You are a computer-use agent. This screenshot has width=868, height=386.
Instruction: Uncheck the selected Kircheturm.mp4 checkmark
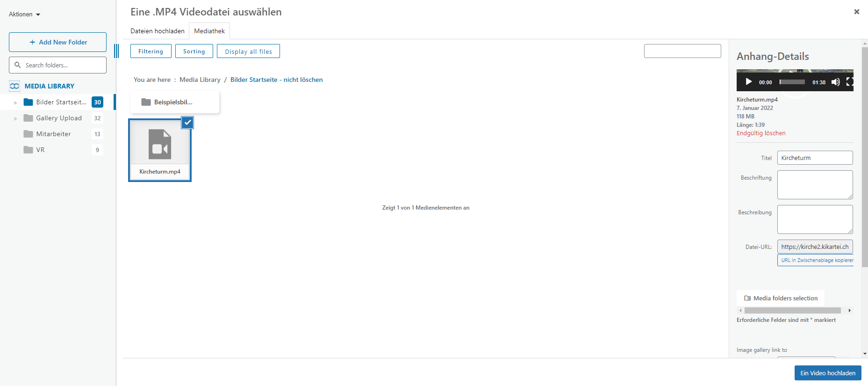(x=187, y=123)
